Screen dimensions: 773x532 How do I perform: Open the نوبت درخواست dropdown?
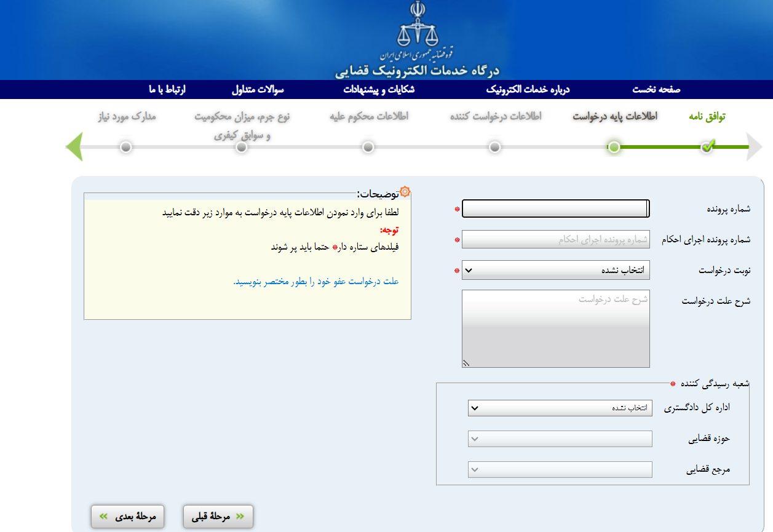point(555,270)
